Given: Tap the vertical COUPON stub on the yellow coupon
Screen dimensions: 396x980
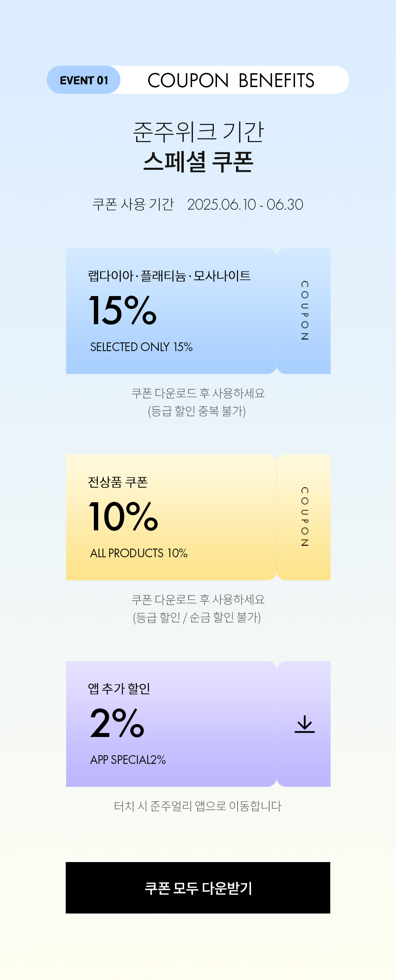Looking at the screenshot, I should point(304,517).
